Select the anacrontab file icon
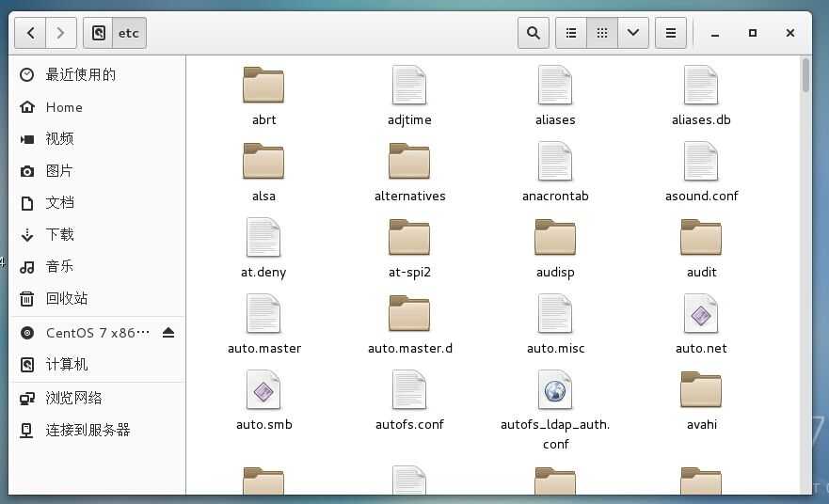 click(x=555, y=161)
